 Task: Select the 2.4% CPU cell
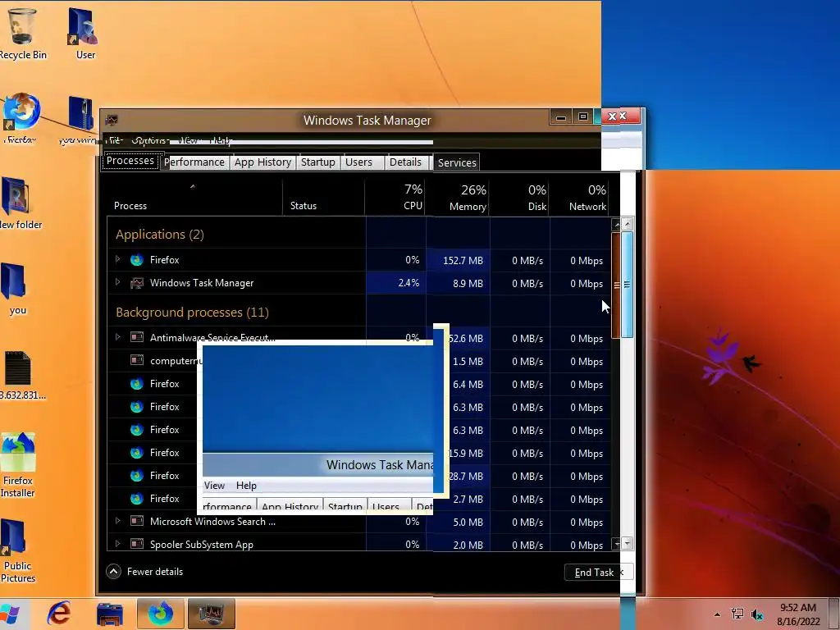coord(396,283)
